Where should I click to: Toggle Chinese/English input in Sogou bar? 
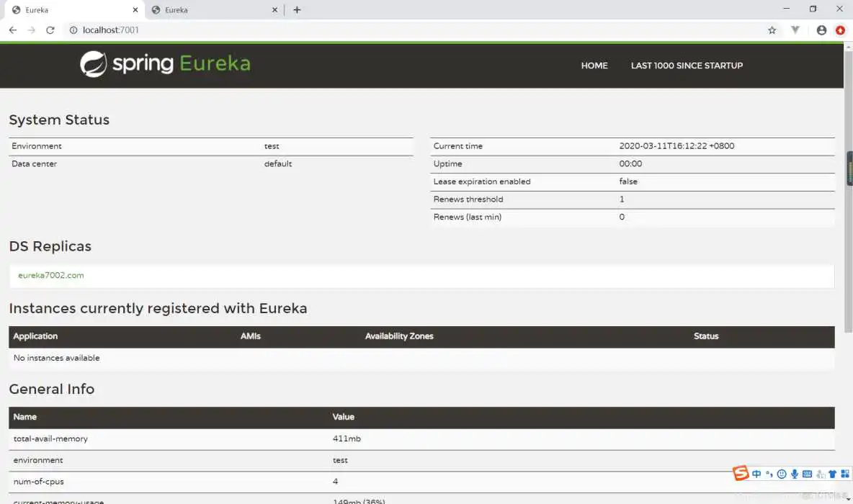click(756, 474)
